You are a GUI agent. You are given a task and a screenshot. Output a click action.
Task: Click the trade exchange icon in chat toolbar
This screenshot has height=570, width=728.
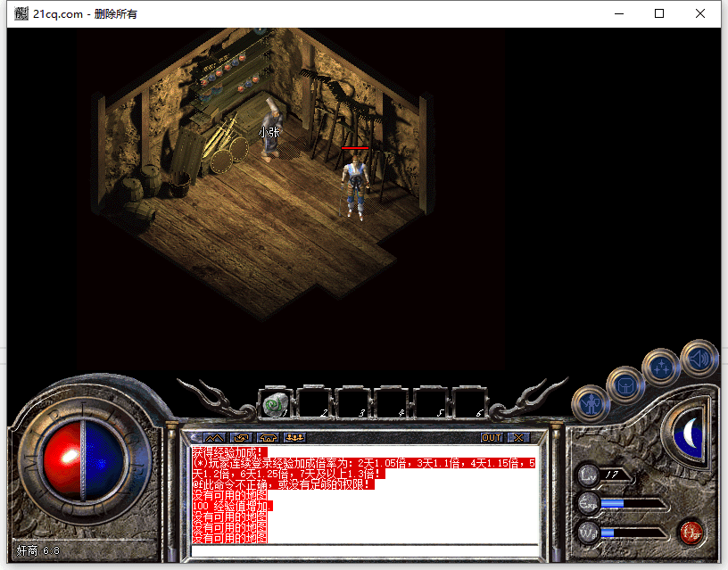241,438
